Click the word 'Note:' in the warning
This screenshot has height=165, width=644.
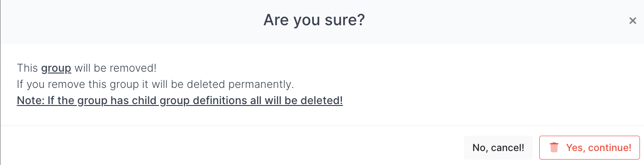click(x=29, y=100)
